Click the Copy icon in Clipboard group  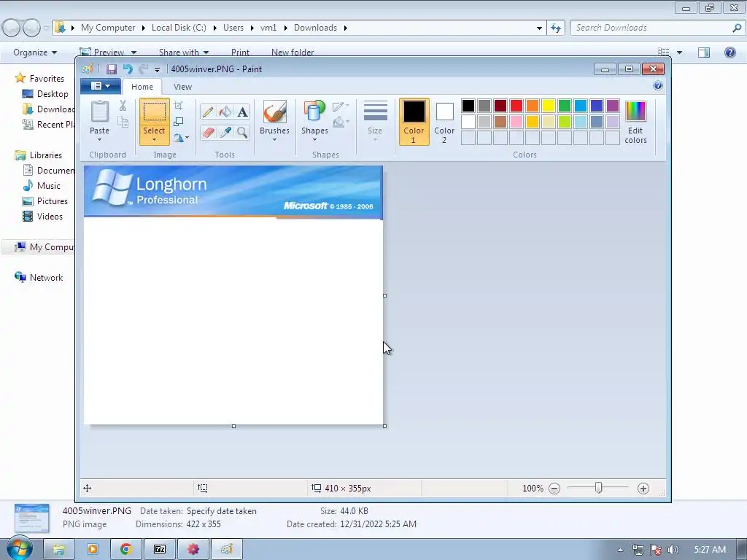[x=123, y=122]
